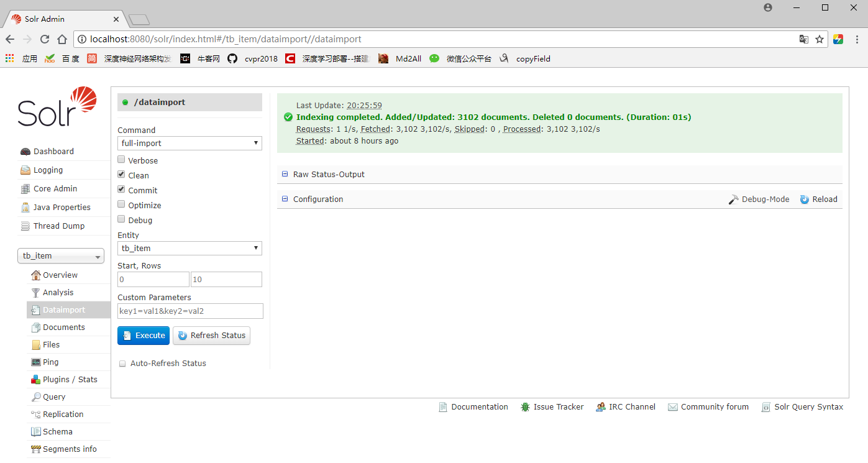Click the Segments info icon
The width and height of the screenshot is (868, 463).
click(36, 449)
